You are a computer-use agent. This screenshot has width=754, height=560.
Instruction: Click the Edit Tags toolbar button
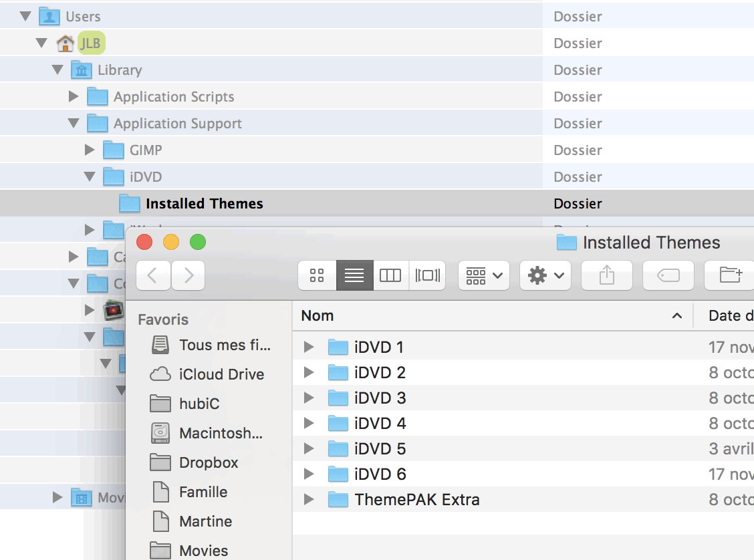pyautogui.click(x=668, y=275)
